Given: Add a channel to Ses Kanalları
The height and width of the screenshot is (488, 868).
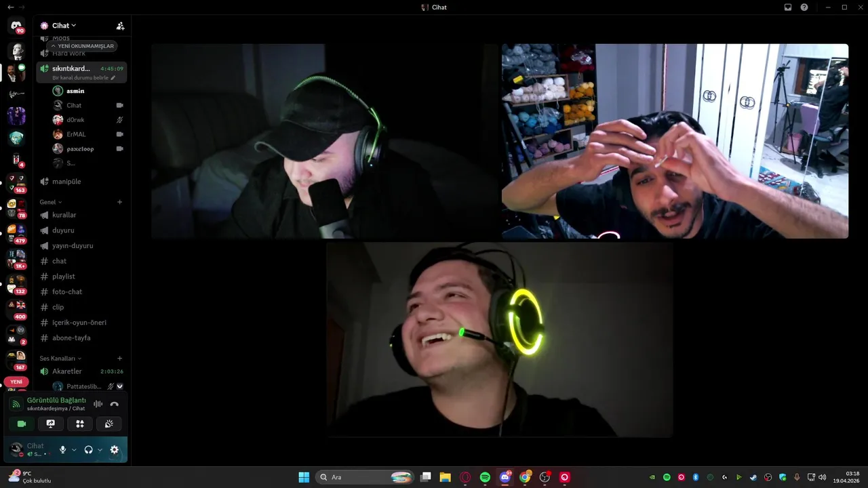Looking at the screenshot, I should 120,358.
